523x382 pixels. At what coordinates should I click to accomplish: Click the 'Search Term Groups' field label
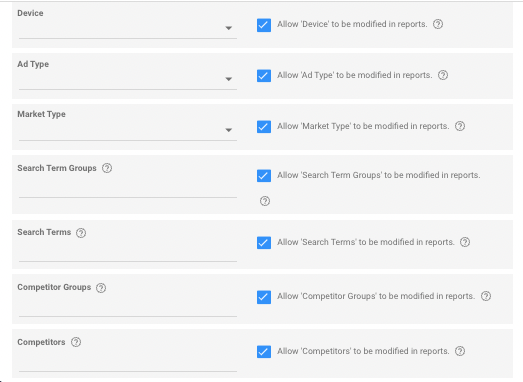(x=57, y=168)
